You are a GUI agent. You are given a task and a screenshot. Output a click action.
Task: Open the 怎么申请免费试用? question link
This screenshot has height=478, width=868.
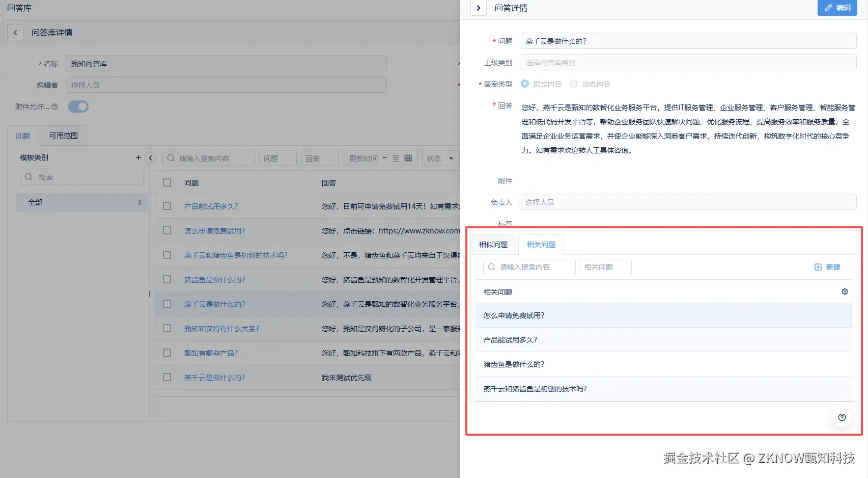(x=214, y=231)
